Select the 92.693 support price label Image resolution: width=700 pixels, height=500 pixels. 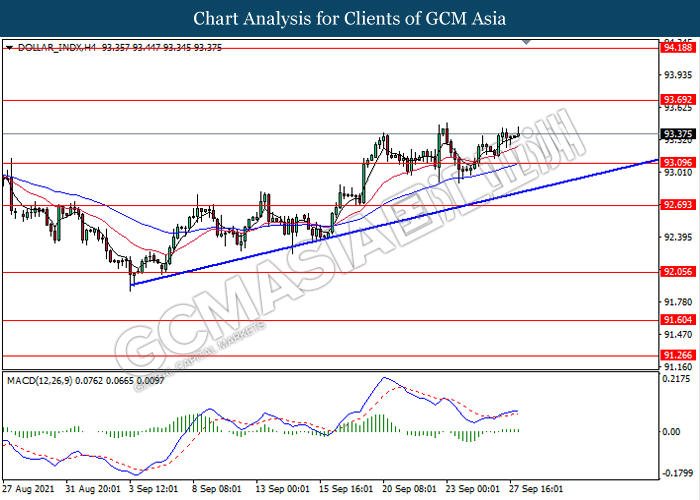[677, 205]
